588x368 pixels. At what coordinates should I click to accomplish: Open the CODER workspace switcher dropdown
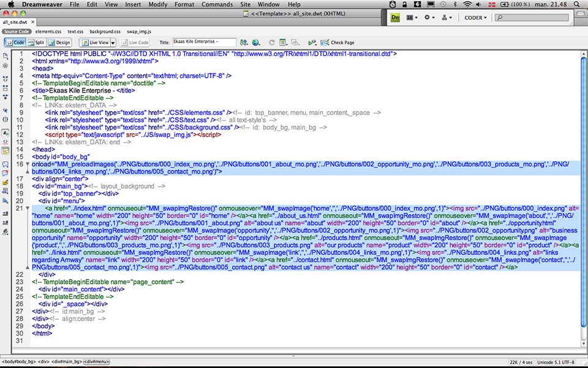[475, 18]
